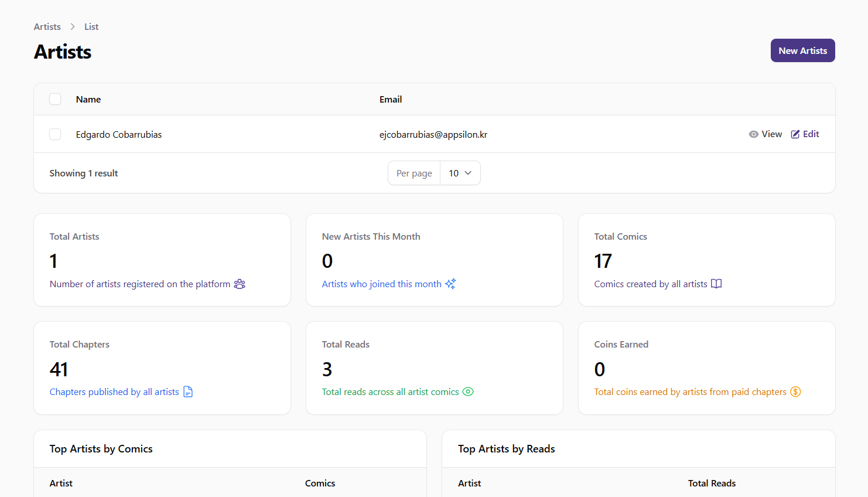Click the users group icon under Total Artists
This screenshot has height=497, width=868.
tap(240, 284)
